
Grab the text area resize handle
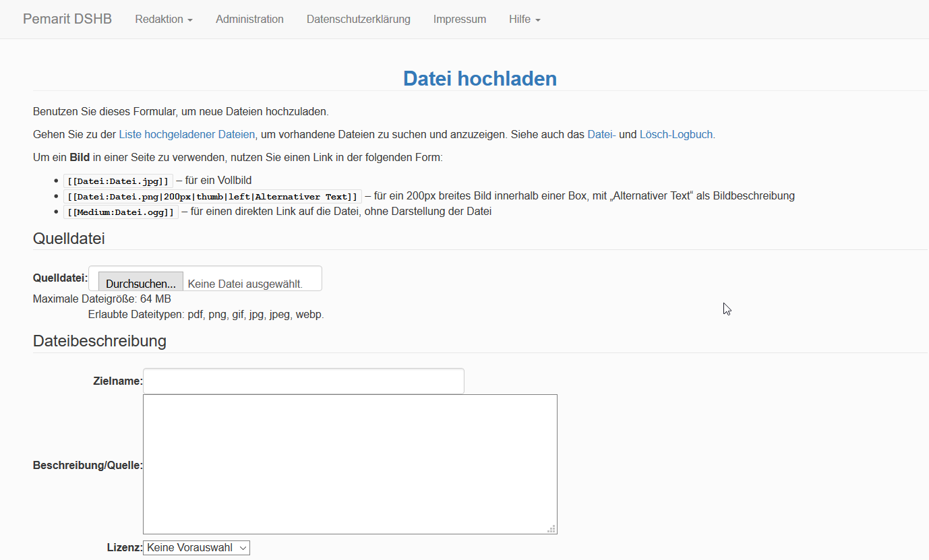pos(551,529)
